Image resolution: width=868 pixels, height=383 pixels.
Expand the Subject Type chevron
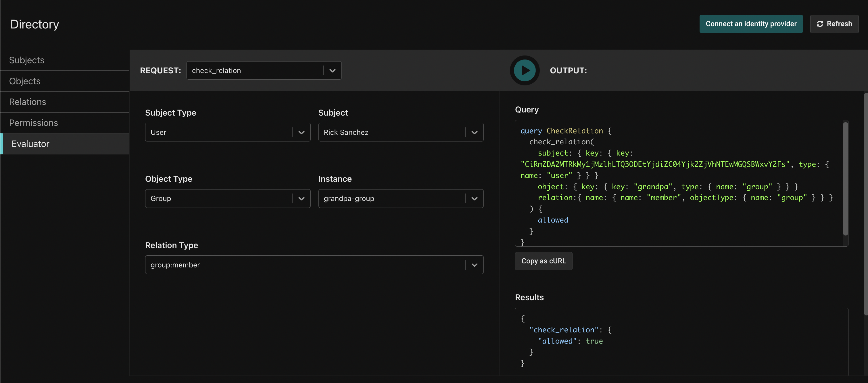[x=301, y=133]
